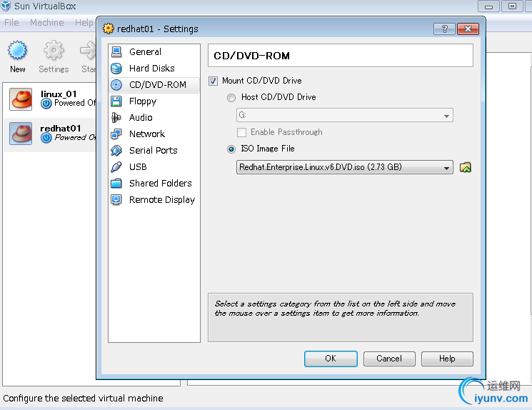Select Audio settings category

[x=154, y=117]
